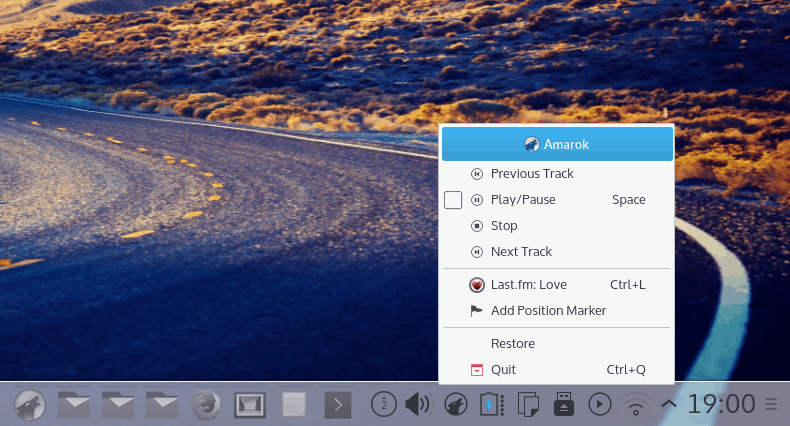Tick the checkbox beside Play/Pause
The height and width of the screenshot is (426, 790).
(x=453, y=200)
